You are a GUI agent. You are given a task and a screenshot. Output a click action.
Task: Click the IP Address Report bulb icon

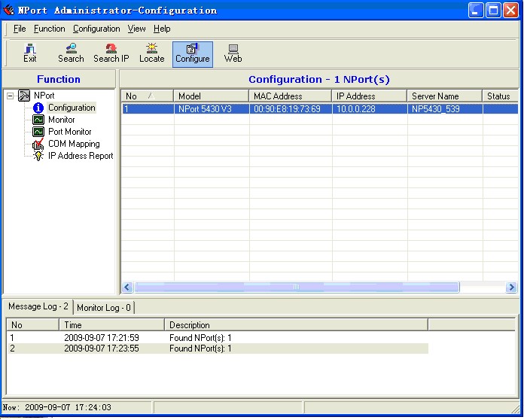pos(38,156)
